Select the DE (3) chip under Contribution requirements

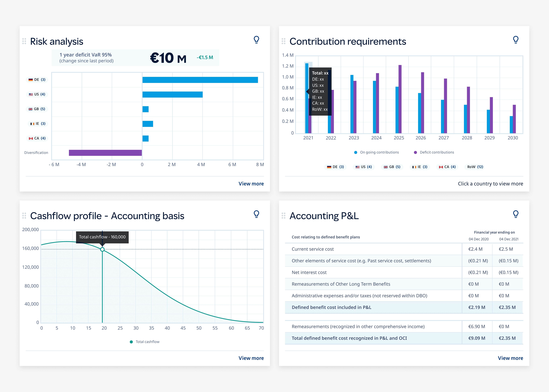(335, 167)
